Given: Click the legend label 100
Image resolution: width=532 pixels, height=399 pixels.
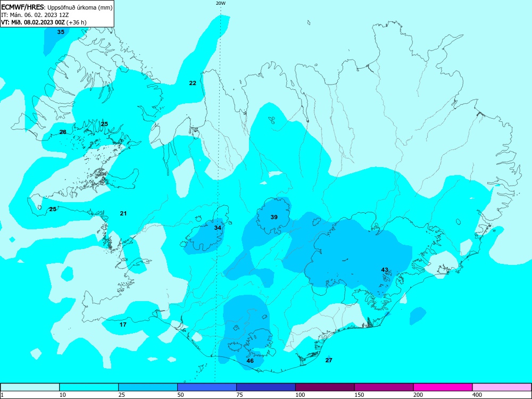Looking at the screenshot, I should (300, 395).
